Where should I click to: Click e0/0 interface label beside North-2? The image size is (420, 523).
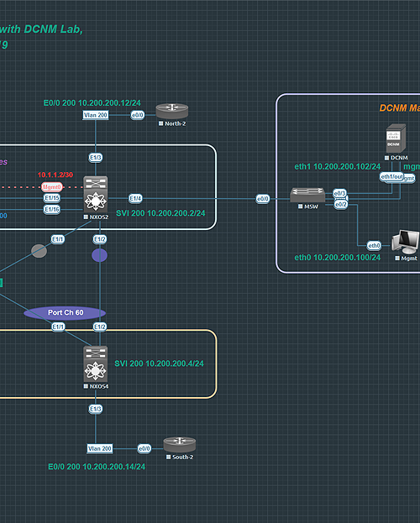(138, 115)
